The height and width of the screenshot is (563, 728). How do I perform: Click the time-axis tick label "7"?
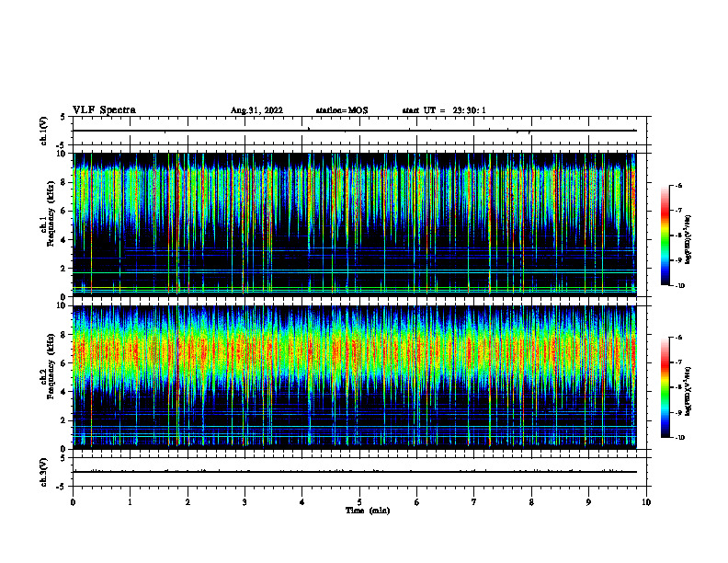point(474,502)
